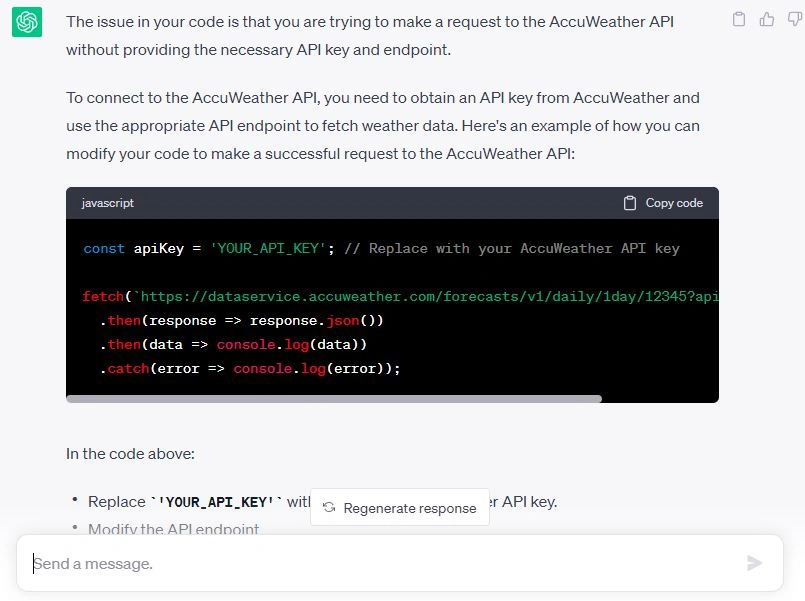Click the 'YOUR_API_KEY' string in code

coord(268,248)
